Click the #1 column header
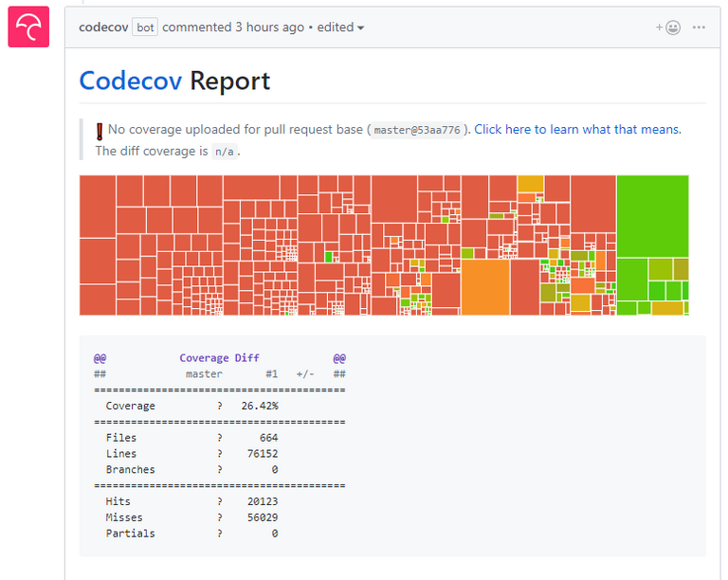The height and width of the screenshot is (580, 728). point(272,374)
